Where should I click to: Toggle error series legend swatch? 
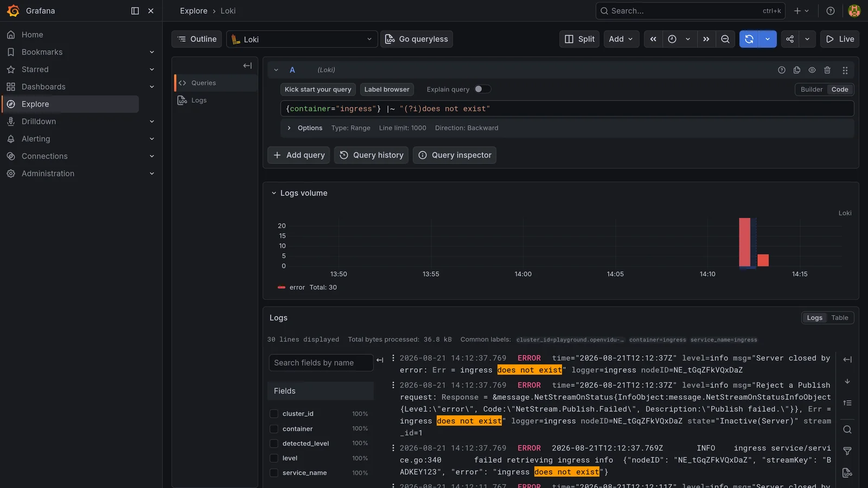pos(282,287)
